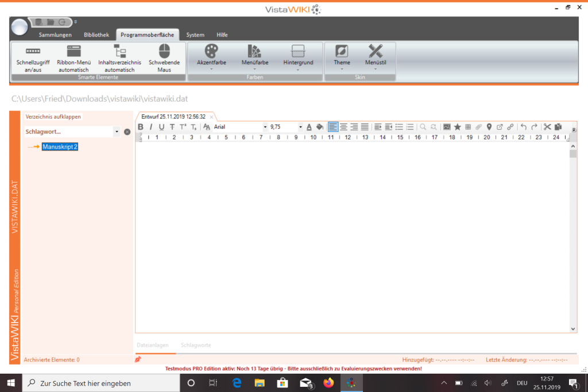588x392 pixels.
Task: Paste from the clipboard
Action: point(558,127)
